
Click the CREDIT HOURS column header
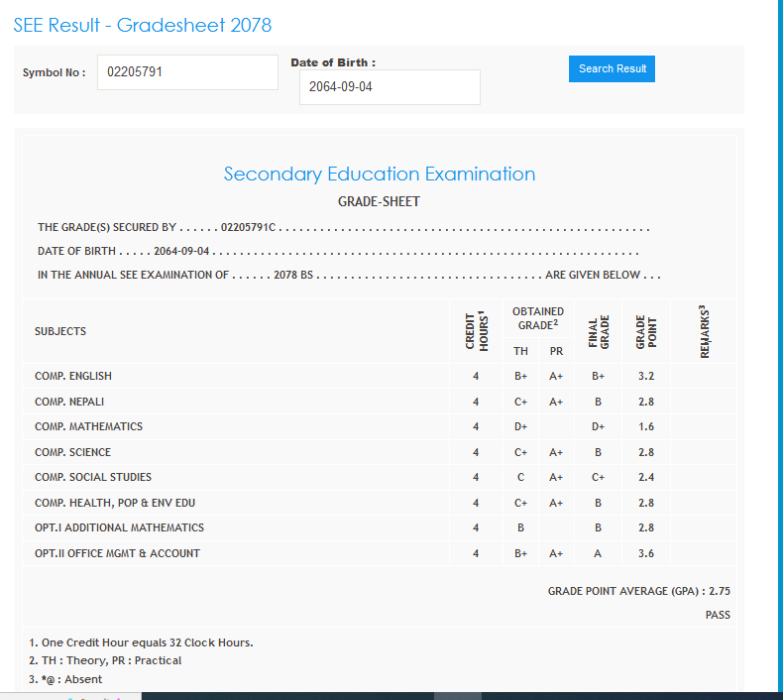[x=477, y=330]
